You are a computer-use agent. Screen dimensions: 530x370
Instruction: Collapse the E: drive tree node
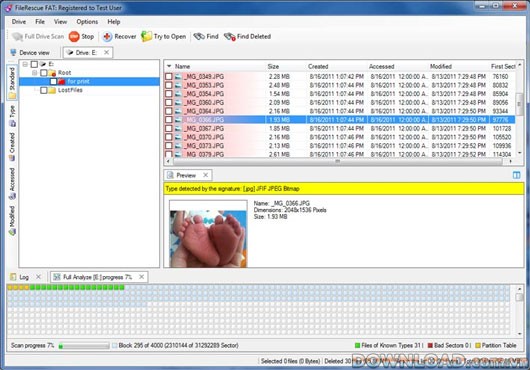[25, 64]
